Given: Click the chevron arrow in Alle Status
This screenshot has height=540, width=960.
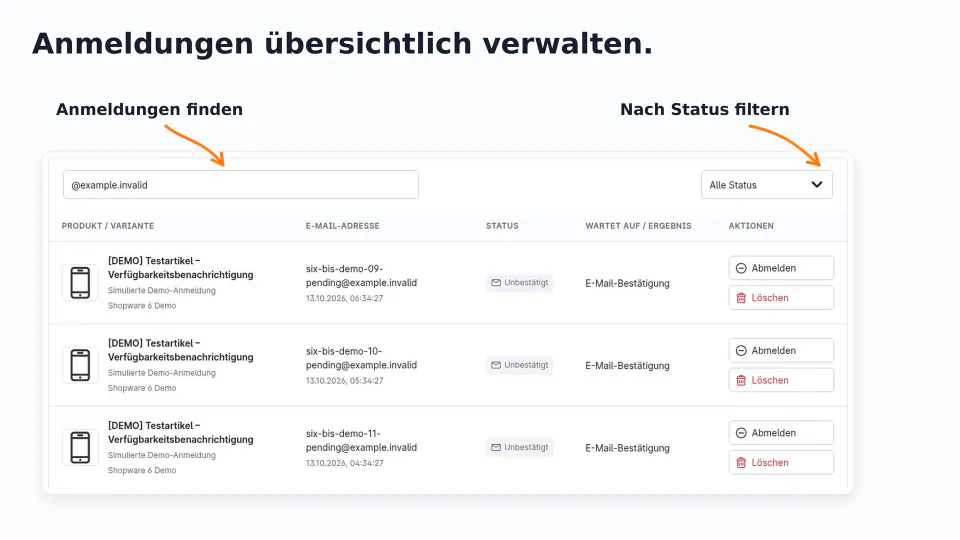Looking at the screenshot, I should click(x=817, y=185).
